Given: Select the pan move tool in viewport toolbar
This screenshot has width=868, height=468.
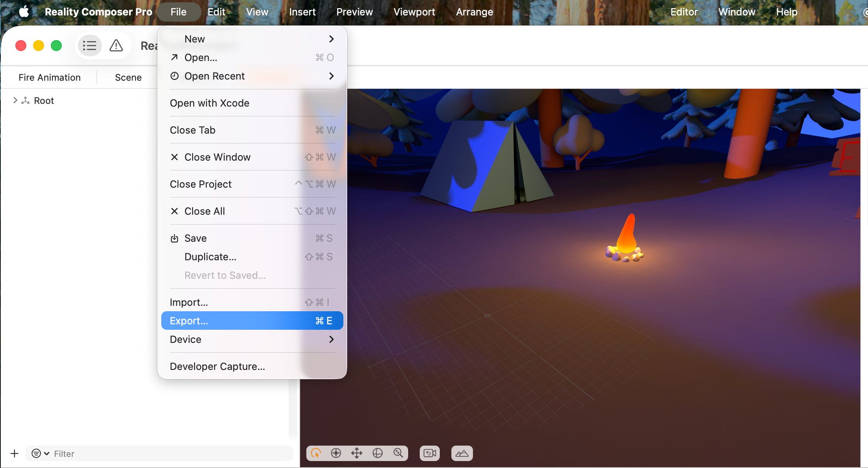Looking at the screenshot, I should point(357,453).
